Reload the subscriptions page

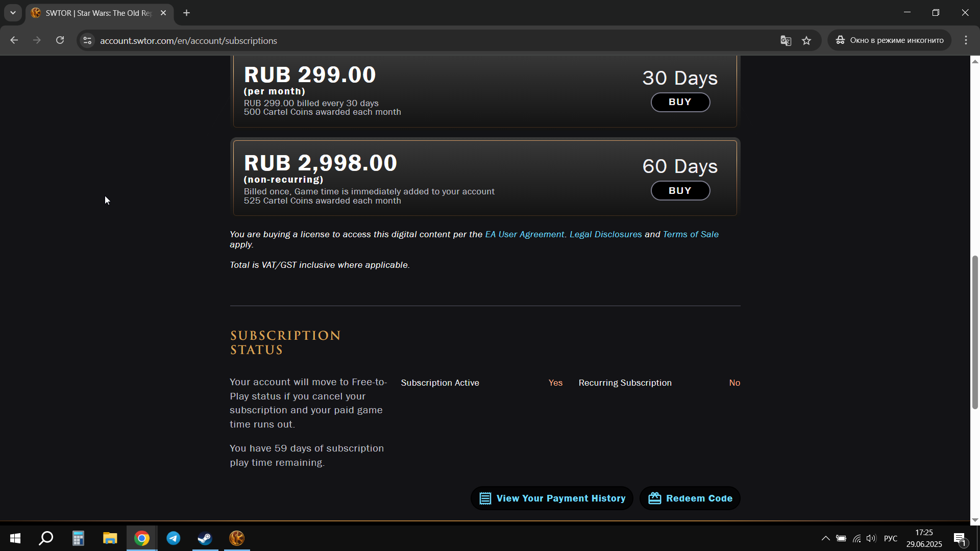click(x=60, y=40)
